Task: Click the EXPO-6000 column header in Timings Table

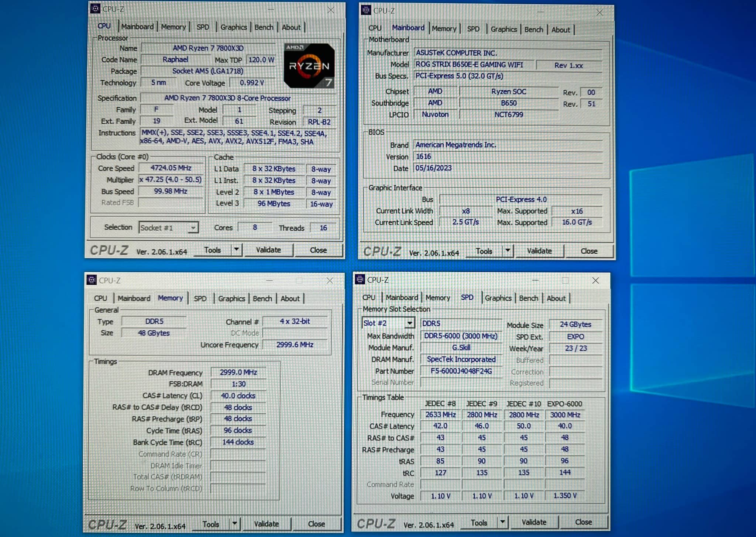Action: pyautogui.click(x=564, y=404)
